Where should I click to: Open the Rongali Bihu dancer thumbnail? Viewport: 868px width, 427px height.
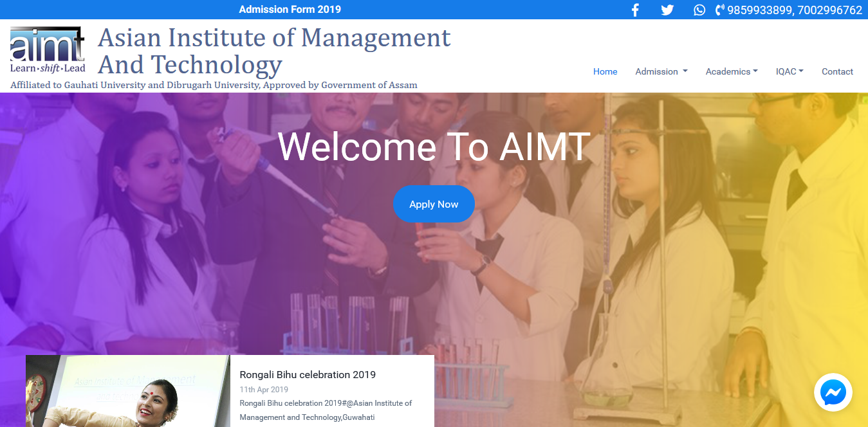click(x=128, y=391)
